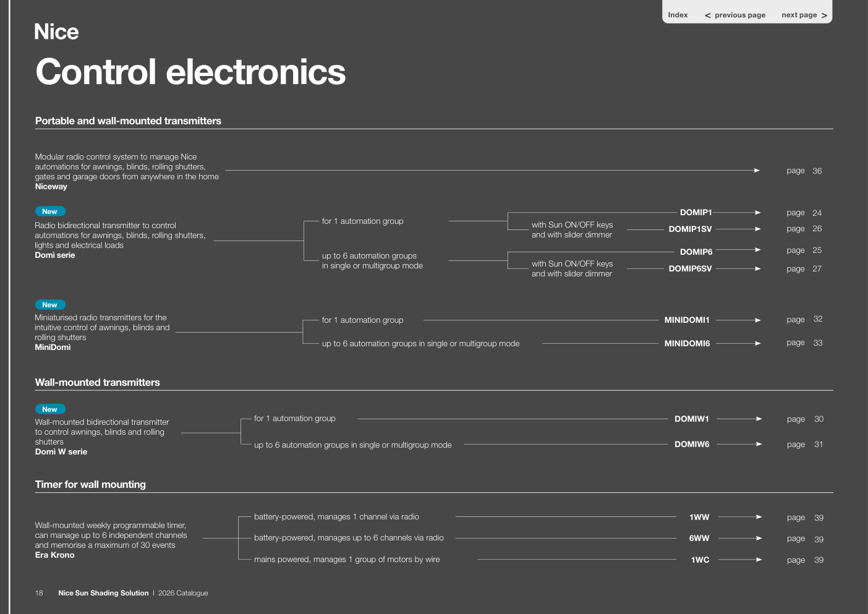Click page 27 reference for DOMIP6SV
The height and width of the screenshot is (614, 868).
coord(804,269)
